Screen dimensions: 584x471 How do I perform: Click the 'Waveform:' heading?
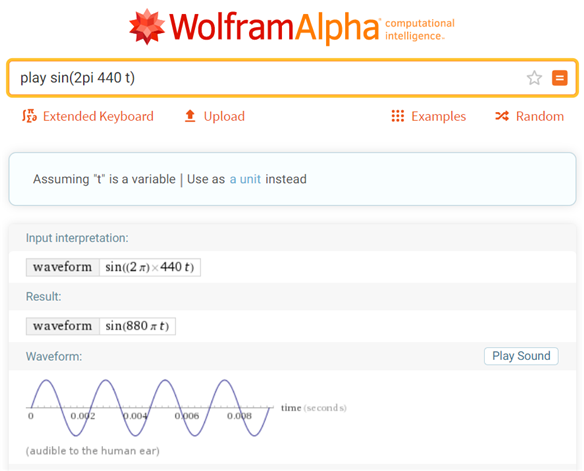pos(54,356)
